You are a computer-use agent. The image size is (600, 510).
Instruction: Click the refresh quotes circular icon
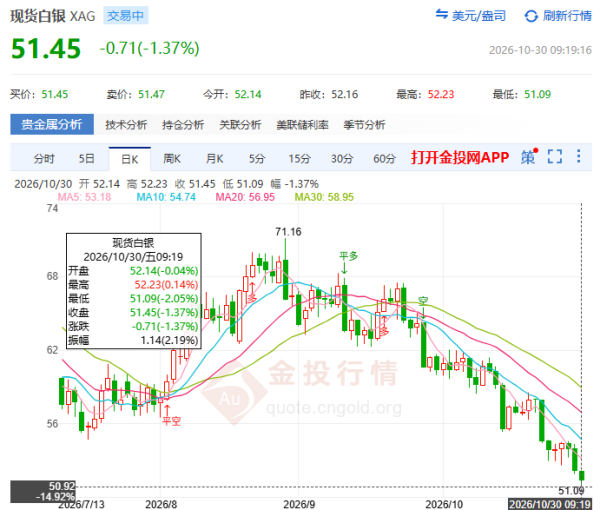531,16
